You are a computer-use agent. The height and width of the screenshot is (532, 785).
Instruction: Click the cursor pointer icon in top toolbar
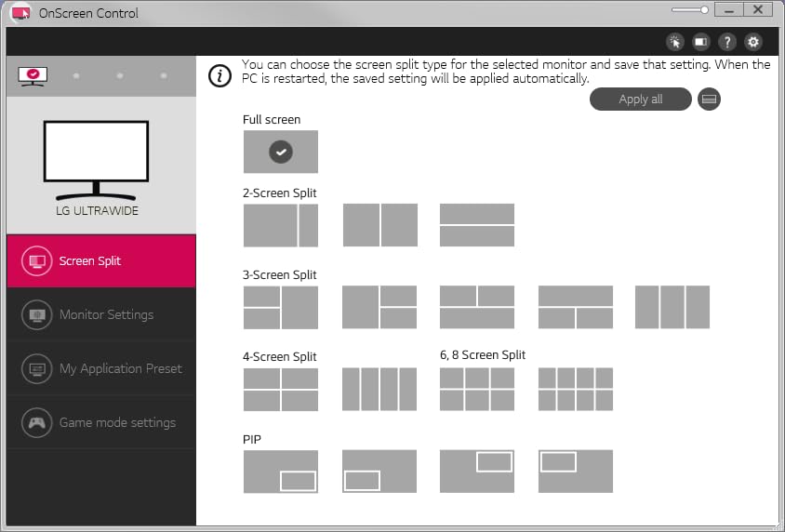(x=675, y=42)
